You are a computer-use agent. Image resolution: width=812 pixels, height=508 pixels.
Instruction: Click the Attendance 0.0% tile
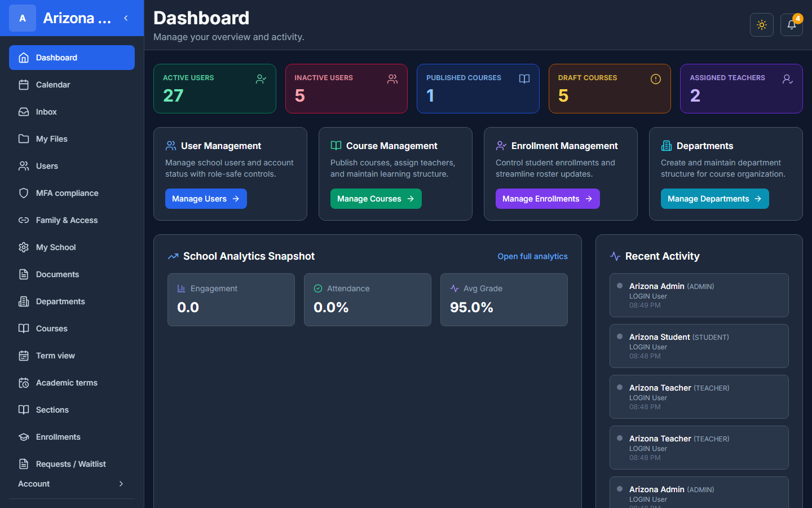click(368, 300)
